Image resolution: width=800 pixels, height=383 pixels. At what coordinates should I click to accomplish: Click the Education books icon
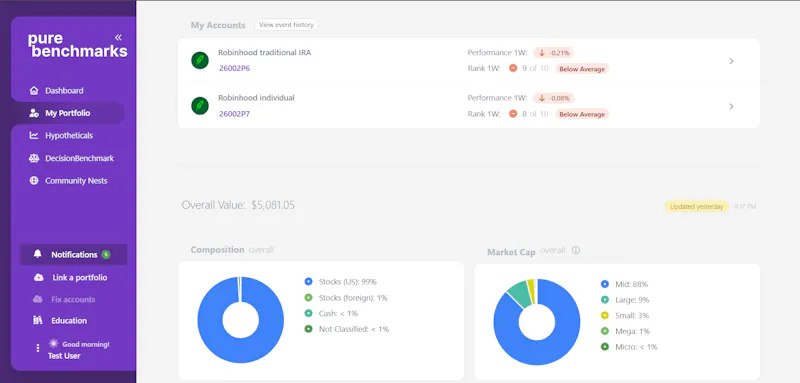[x=38, y=320]
